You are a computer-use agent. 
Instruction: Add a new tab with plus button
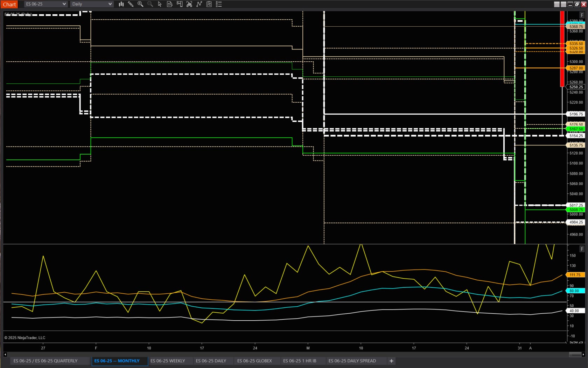[x=391, y=361]
